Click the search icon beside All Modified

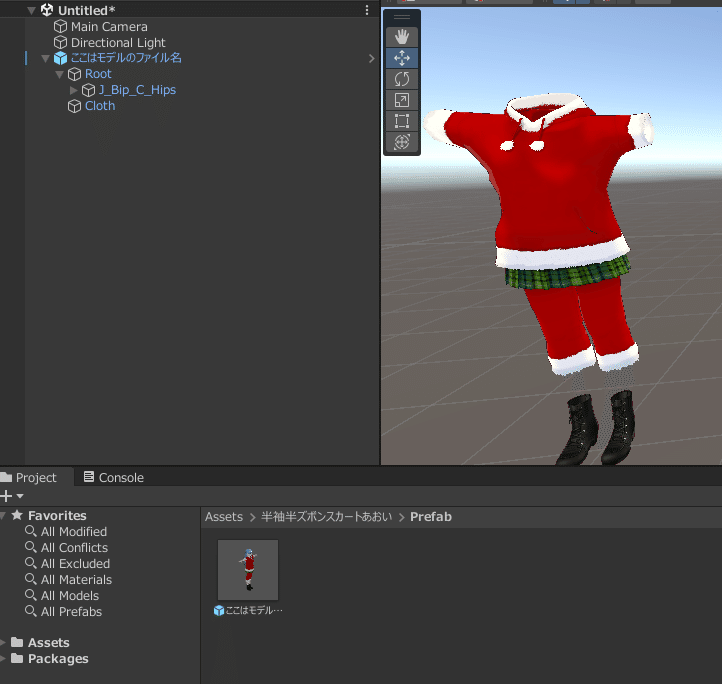(31, 531)
